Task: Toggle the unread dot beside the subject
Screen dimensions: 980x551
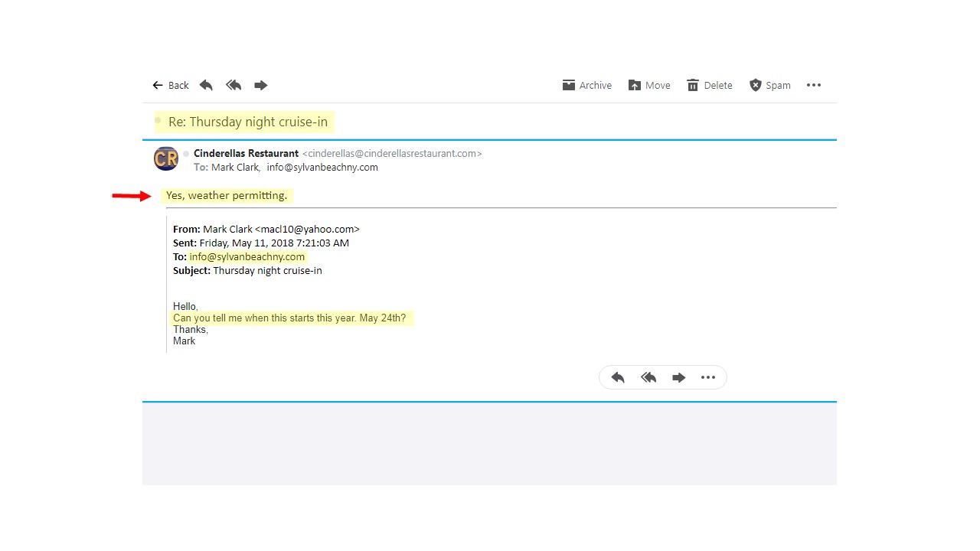Action: point(158,120)
